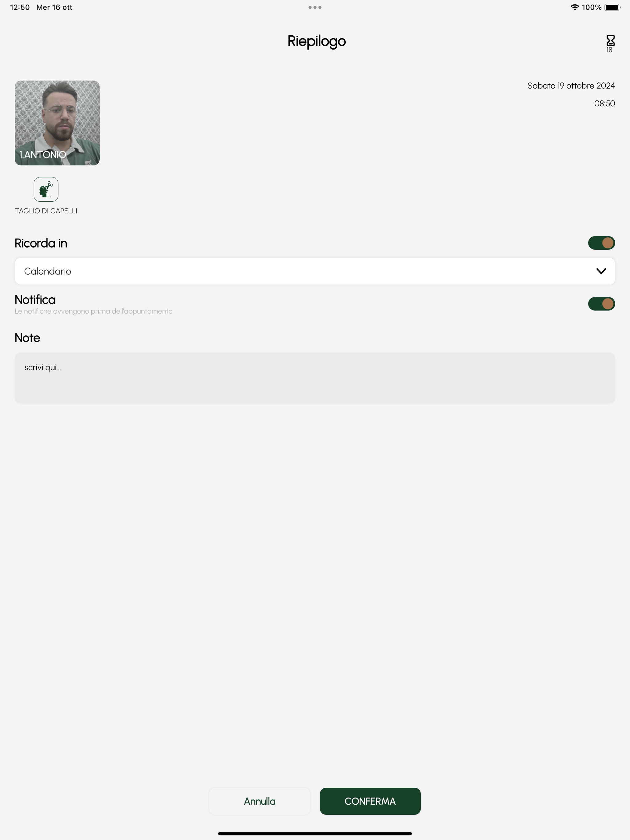Tap the battery indicator icon

pos(612,7)
